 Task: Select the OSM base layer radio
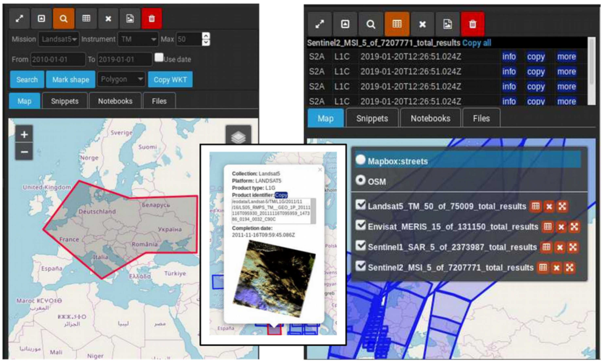pyautogui.click(x=360, y=180)
